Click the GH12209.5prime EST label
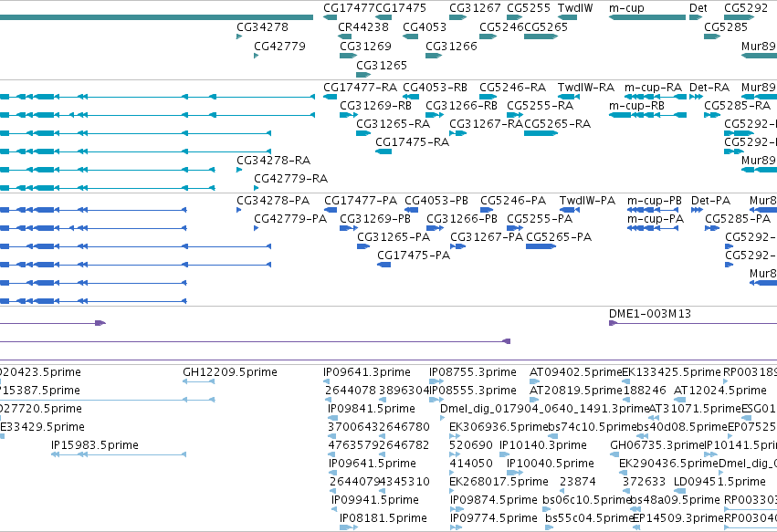Image resolution: width=777 pixels, height=532 pixels. [x=230, y=372]
